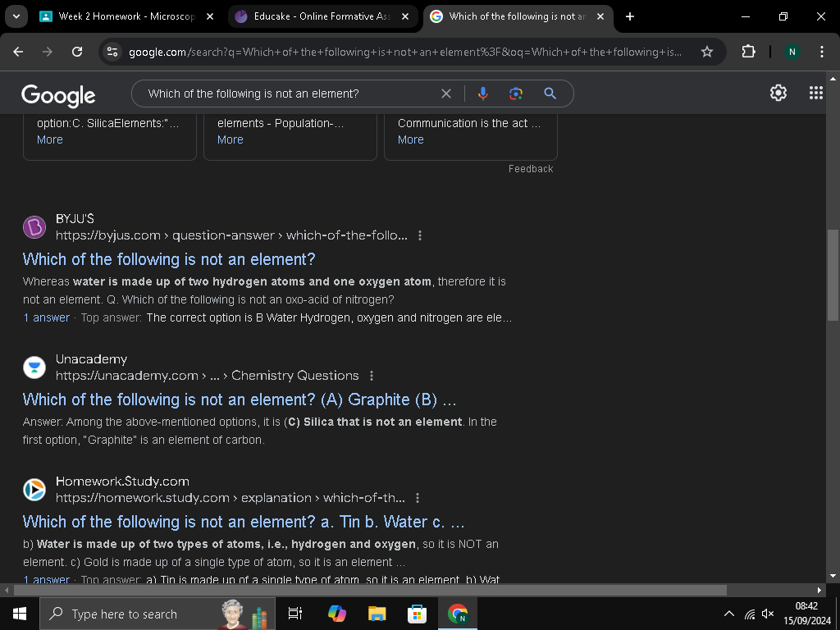The image size is (840, 630).
Task: Close the Educake tab
Action: tap(405, 16)
